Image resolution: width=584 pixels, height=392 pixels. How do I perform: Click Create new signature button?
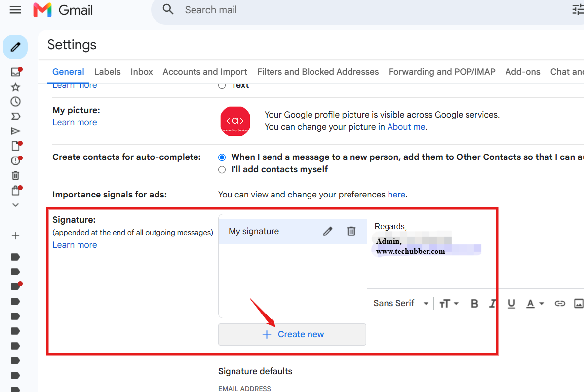pyautogui.click(x=292, y=334)
